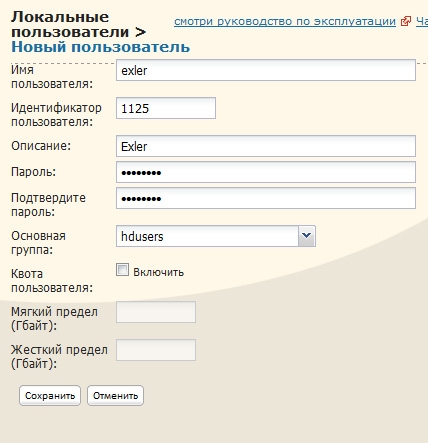
Task: Click the «Имя пользователя:» field label
Action: (x=52, y=77)
